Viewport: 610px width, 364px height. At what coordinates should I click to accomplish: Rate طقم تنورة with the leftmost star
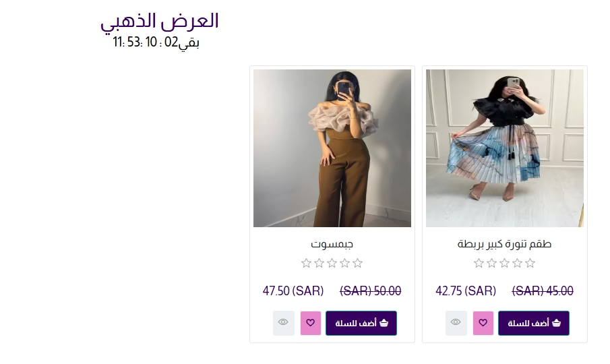(x=479, y=263)
